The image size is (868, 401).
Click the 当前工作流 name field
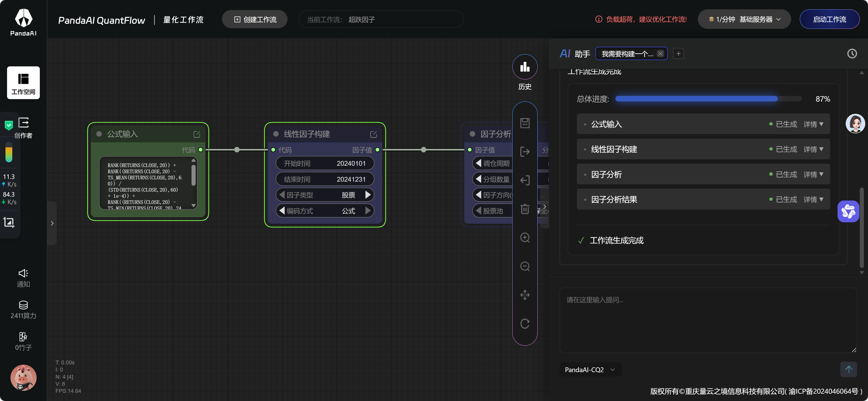click(381, 19)
